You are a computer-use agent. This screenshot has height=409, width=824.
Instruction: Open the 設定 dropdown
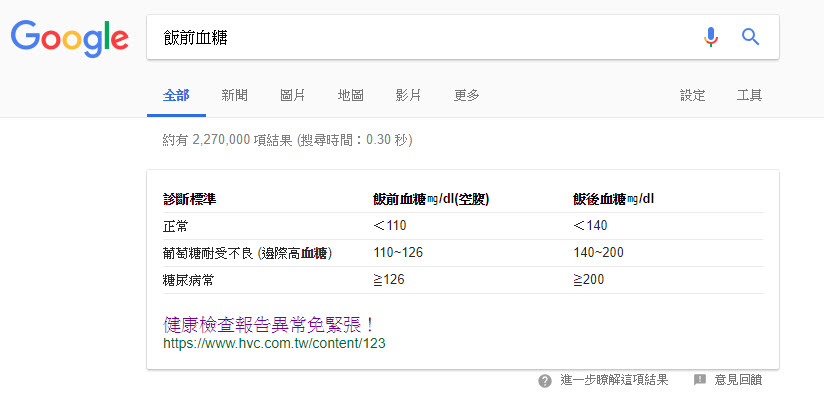tap(692, 95)
